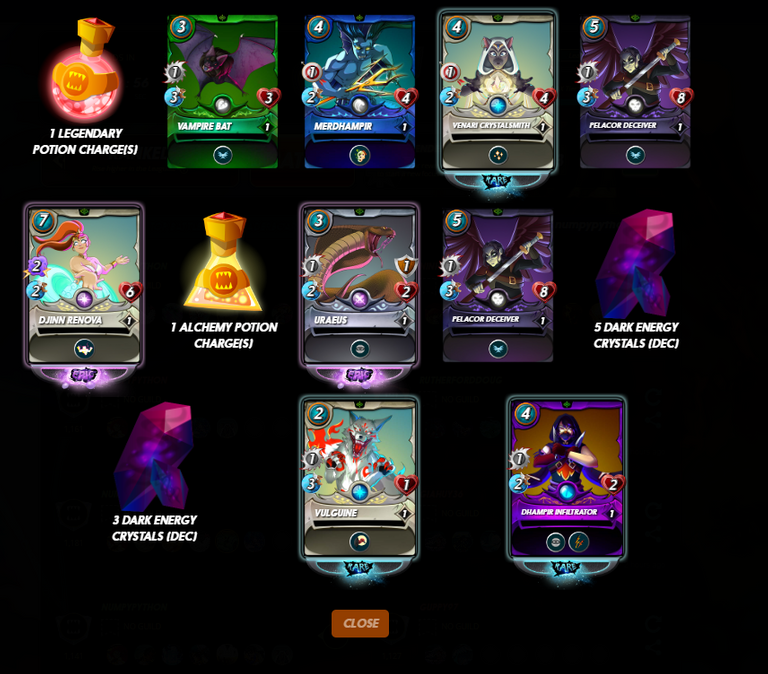The width and height of the screenshot is (768, 674).
Task: Close the rewards screen with the Close button
Action: coord(360,624)
